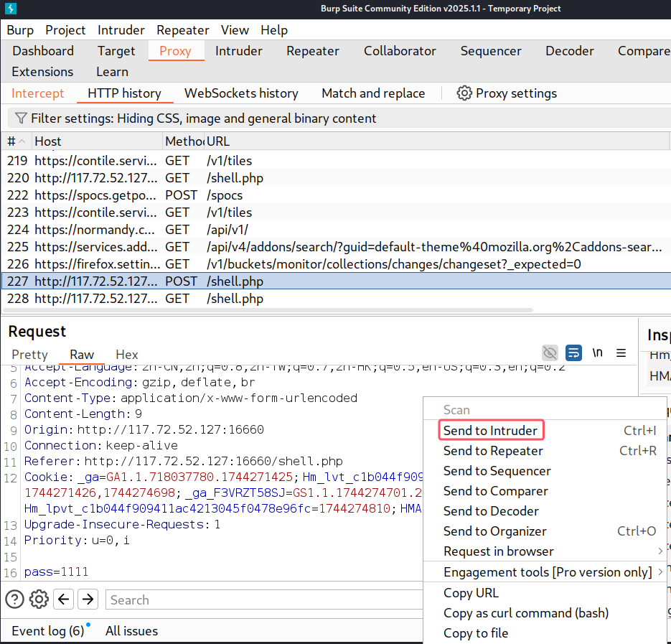Open the Repeater menu in menu bar
This screenshot has height=644, width=671.
[183, 30]
